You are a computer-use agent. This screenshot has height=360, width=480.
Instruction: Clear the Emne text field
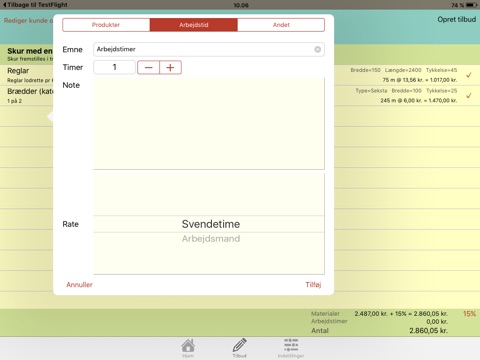tap(317, 49)
